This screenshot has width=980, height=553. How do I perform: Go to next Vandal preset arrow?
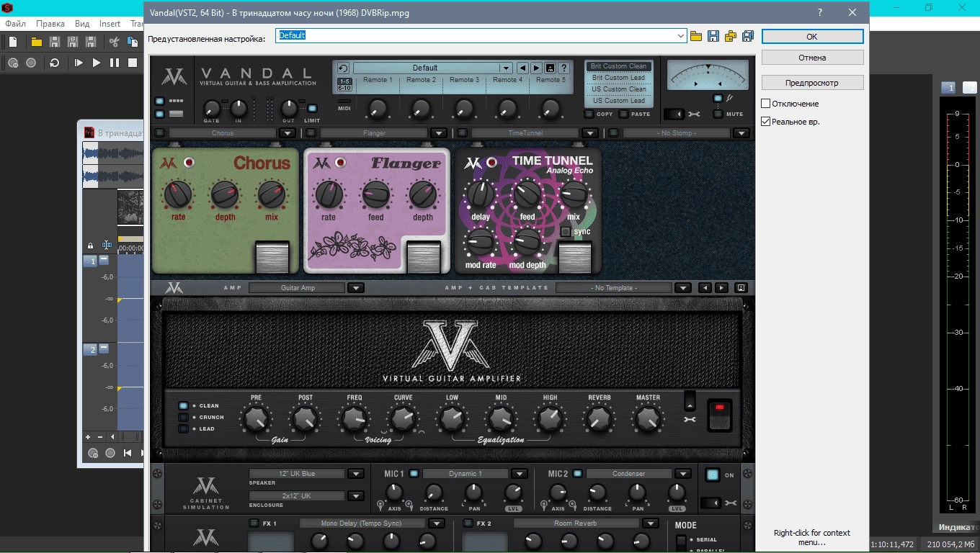coord(536,68)
